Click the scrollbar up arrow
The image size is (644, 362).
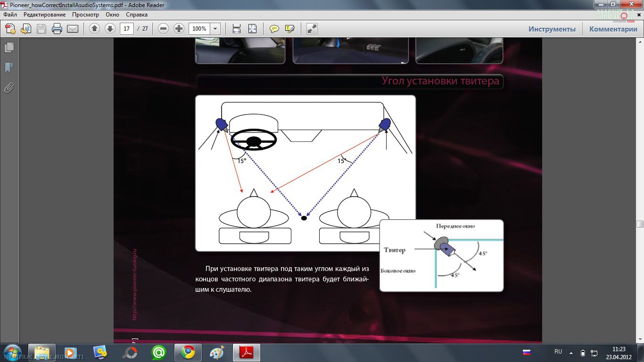pyautogui.click(x=640, y=42)
